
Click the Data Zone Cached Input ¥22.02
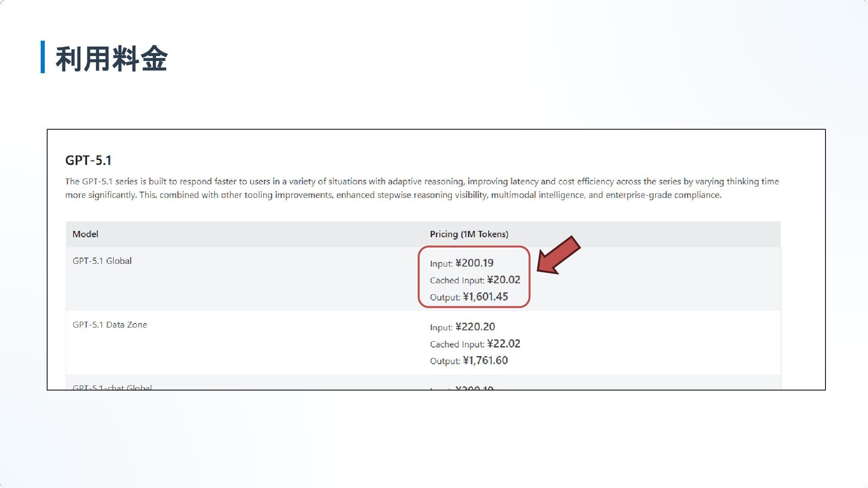point(504,344)
